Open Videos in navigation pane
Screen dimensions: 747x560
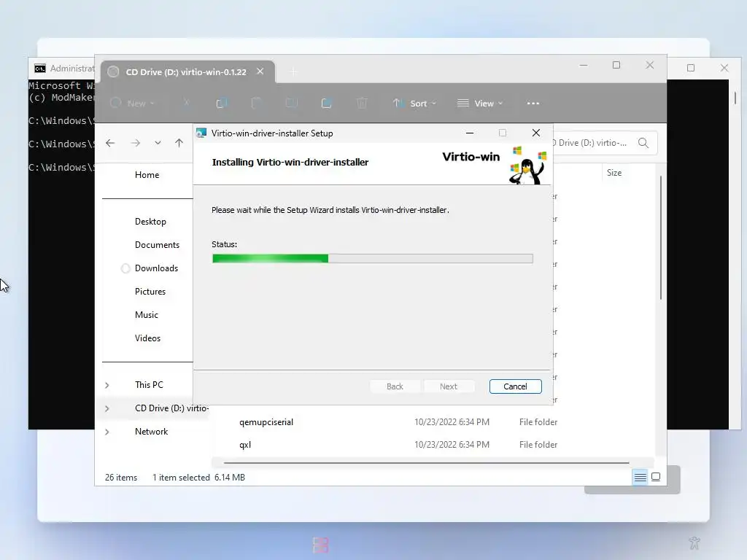click(147, 338)
